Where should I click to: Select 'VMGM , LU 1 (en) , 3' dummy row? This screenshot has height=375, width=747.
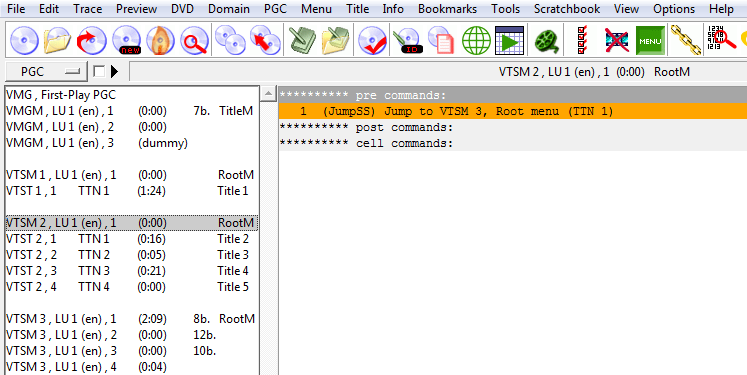point(132,143)
